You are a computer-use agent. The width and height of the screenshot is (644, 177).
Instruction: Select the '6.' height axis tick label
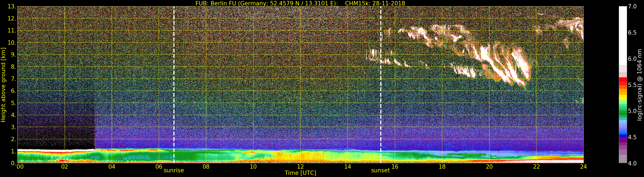coord(14,91)
